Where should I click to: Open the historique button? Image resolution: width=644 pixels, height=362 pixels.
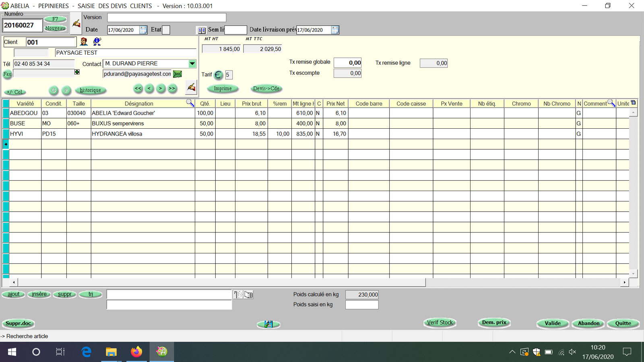point(90,90)
